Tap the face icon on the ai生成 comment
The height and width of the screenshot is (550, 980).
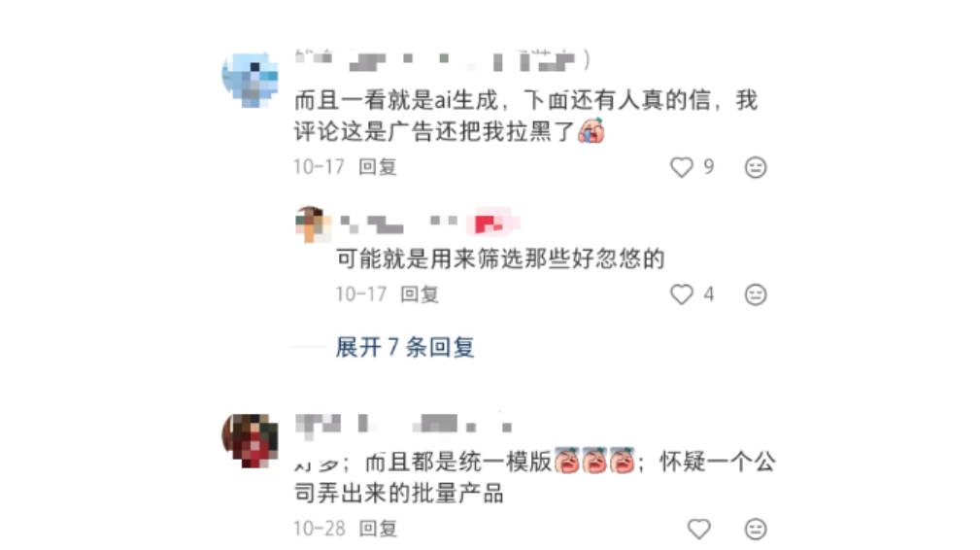click(756, 167)
